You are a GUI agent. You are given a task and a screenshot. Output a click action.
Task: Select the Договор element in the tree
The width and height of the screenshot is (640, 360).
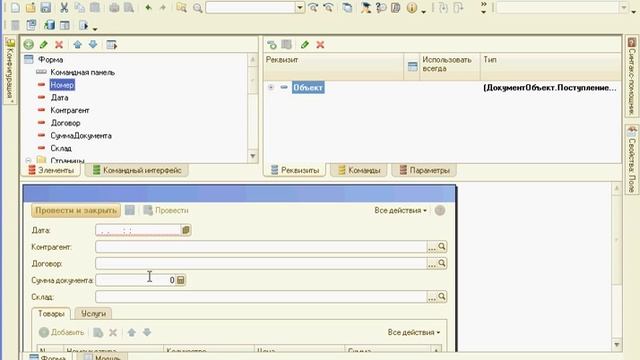[x=65, y=123]
